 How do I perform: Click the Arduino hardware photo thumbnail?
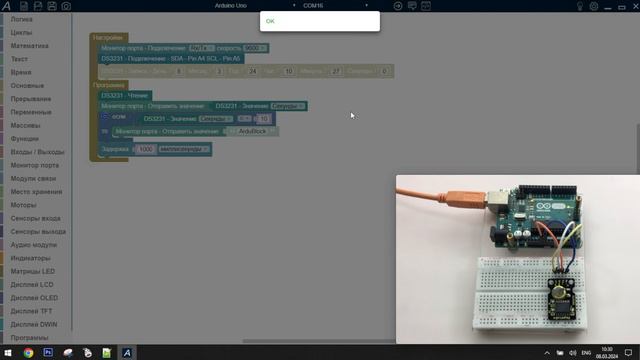click(518, 259)
